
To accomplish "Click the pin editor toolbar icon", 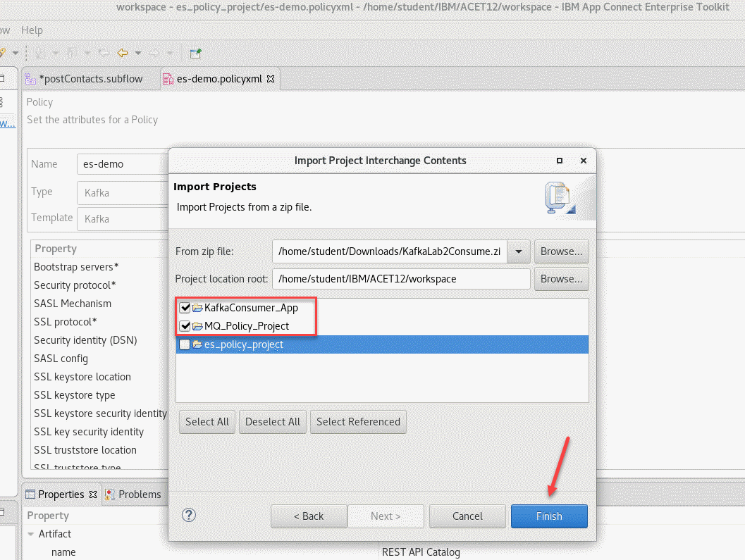I will (x=196, y=53).
